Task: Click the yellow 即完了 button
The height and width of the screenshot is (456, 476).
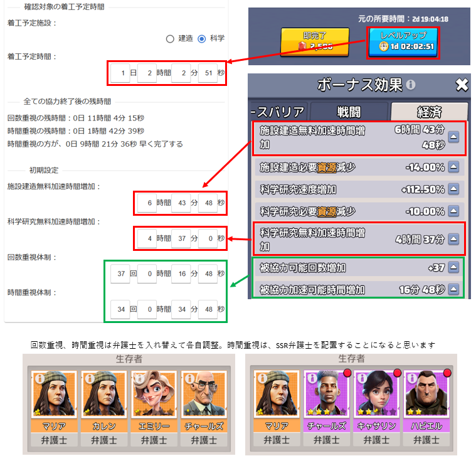Action: (x=315, y=42)
